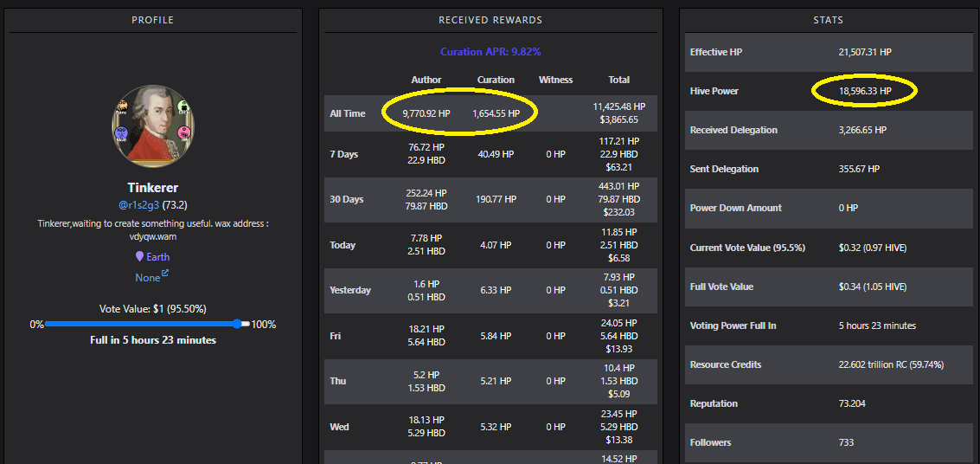Click the Full in 5 hours 23 minutes text
980x464 pixels.
tap(153, 340)
